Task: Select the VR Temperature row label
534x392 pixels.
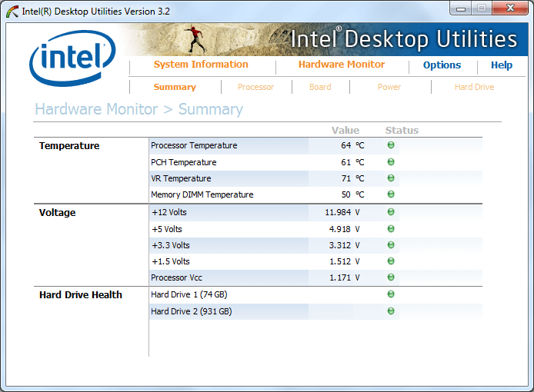Action: pos(181,178)
